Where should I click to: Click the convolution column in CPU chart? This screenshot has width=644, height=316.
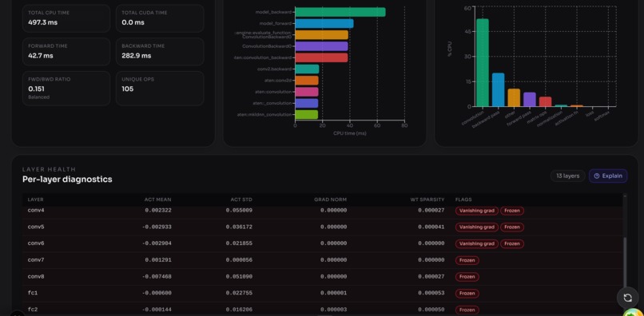[482, 62]
